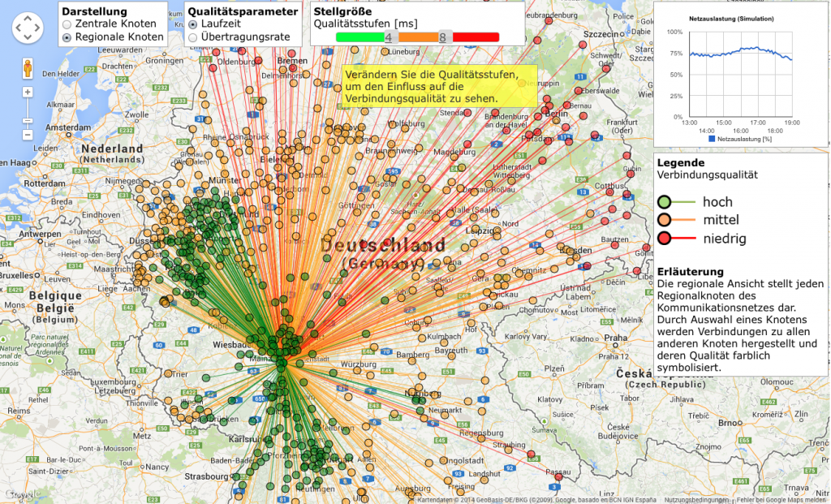The width and height of the screenshot is (831, 504).
Task: Choose the 'Regionale Knoten' display option
Action: click(x=67, y=37)
